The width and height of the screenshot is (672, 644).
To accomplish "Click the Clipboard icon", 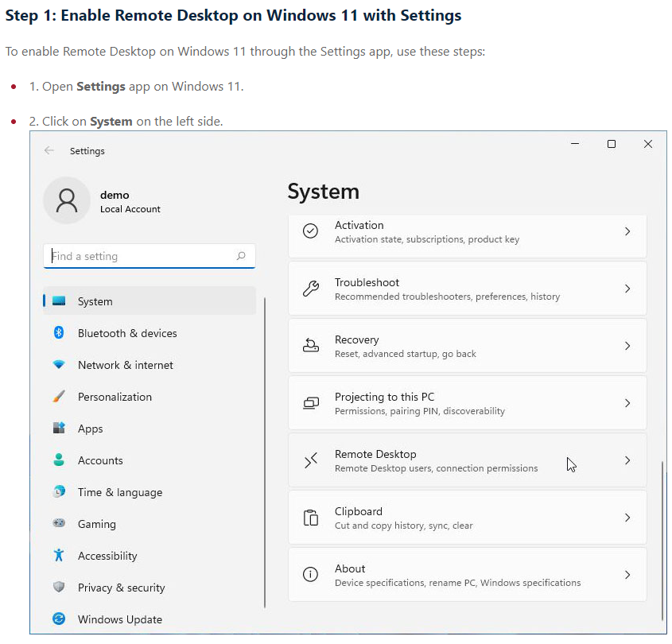I will click(311, 517).
